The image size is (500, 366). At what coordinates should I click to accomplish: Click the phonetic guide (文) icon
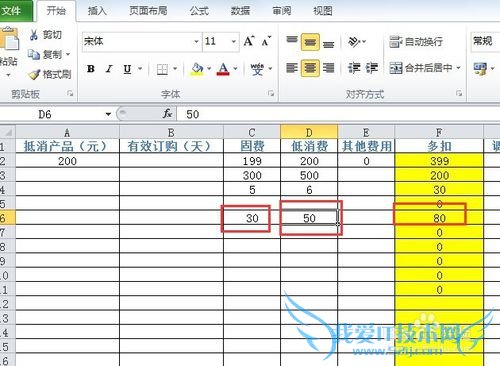[x=257, y=69]
